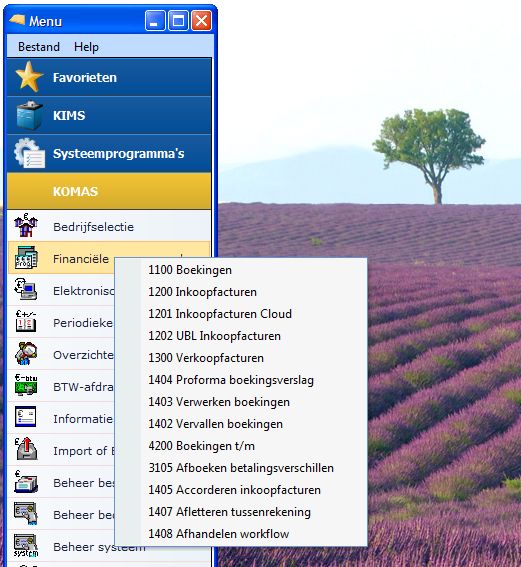Image resolution: width=521 pixels, height=567 pixels.
Task: Click the Bedrijfselectie label
Action: coord(93,227)
